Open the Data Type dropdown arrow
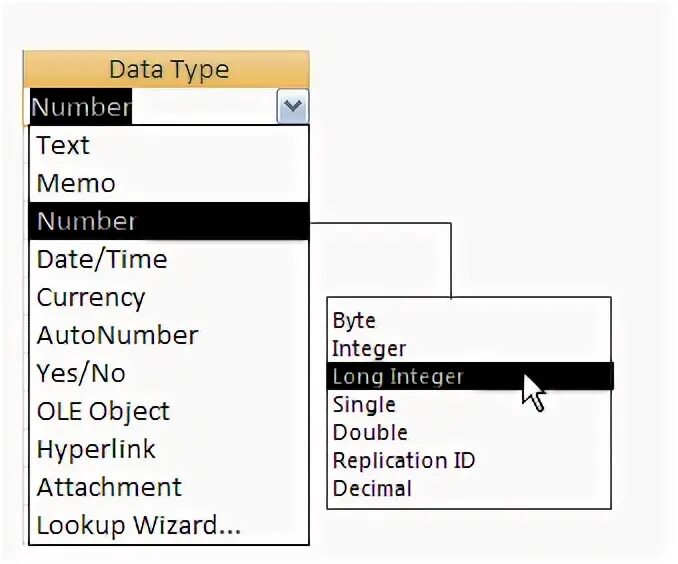 [x=293, y=106]
